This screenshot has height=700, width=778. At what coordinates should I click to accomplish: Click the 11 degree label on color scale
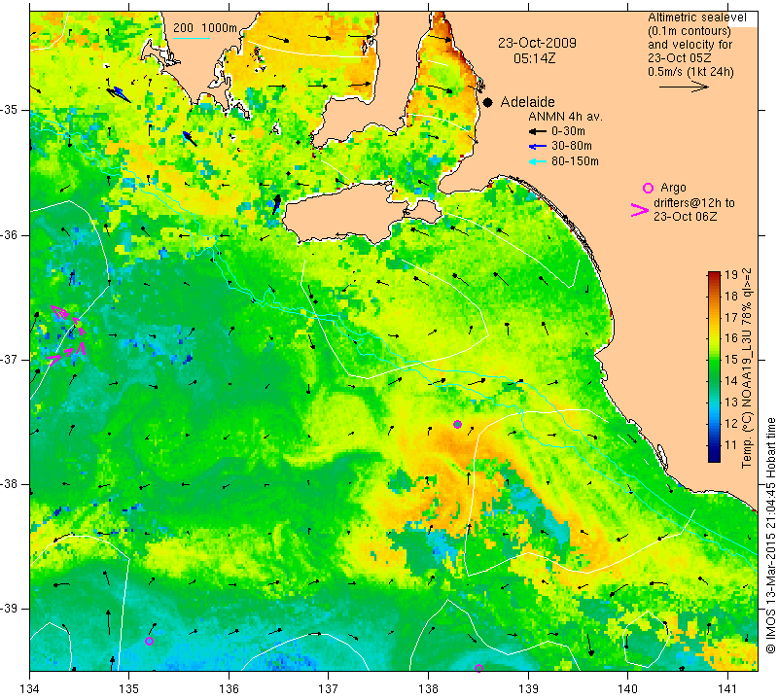(x=731, y=445)
